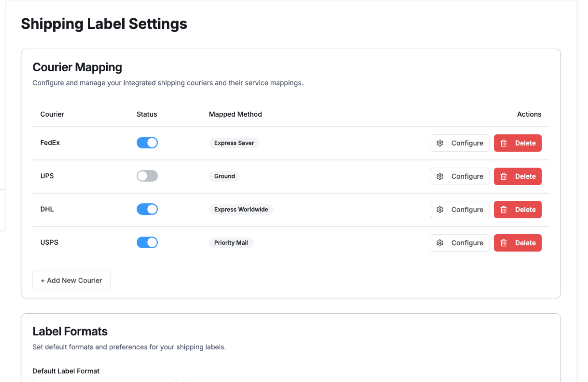
Task: Enable the UPS courier status toggle
Action: (x=147, y=176)
